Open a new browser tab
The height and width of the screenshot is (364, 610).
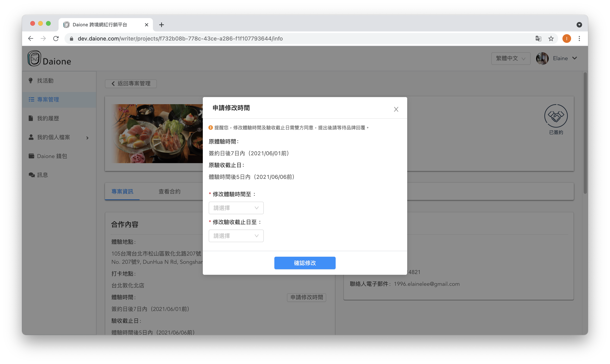161,25
